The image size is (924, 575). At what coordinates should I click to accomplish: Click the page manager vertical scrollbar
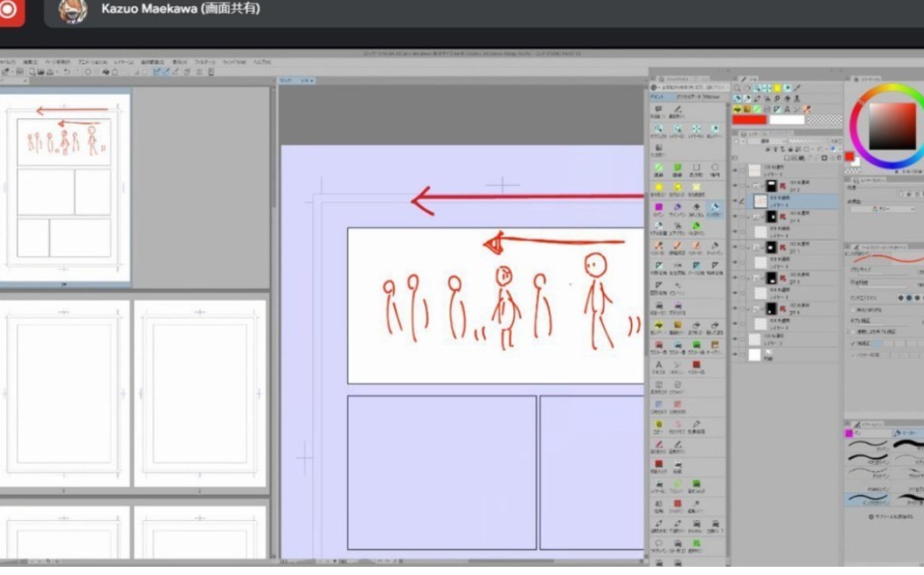[273, 147]
